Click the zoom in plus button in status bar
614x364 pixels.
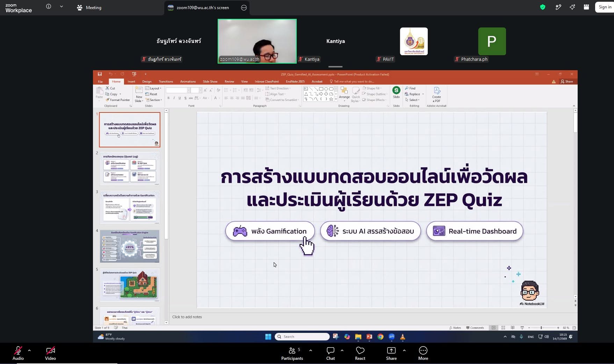(x=558, y=328)
